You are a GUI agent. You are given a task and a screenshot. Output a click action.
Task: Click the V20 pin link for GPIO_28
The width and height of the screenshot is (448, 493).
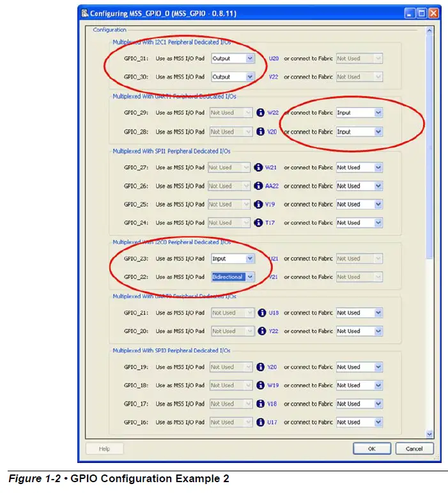point(272,132)
